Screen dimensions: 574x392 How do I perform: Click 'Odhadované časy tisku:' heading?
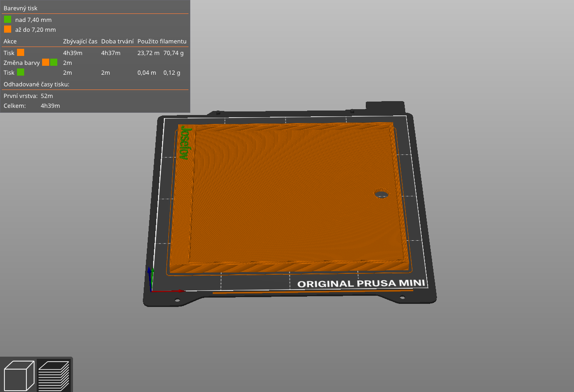click(36, 84)
